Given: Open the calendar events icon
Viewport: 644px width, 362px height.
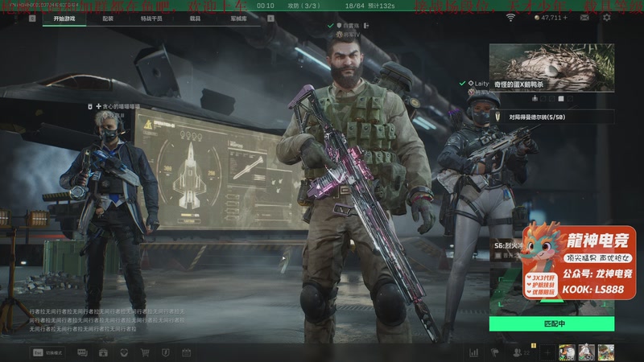Looking at the screenshot, I should coord(187,352).
